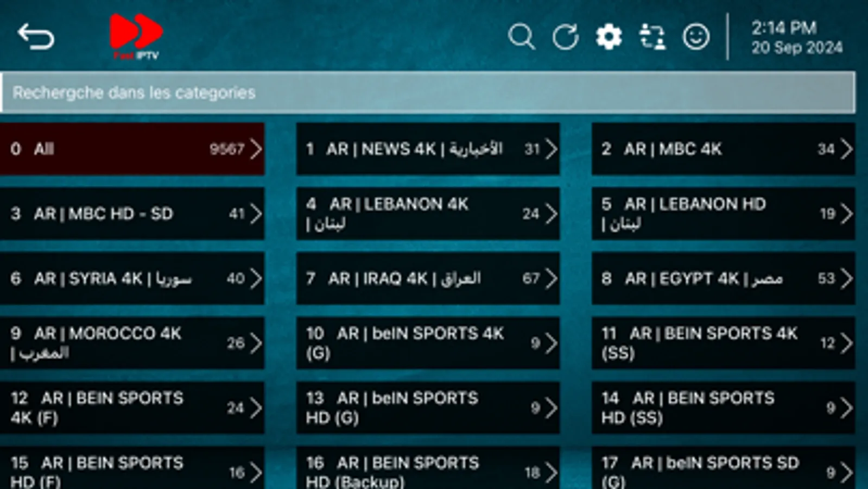Viewport: 868px width, 489px height.
Task: Expand chevron on AR | IRAQ 4K
Action: (552, 278)
